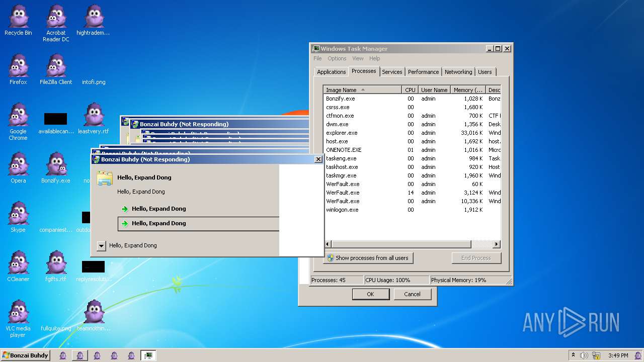Image resolution: width=644 pixels, height=362 pixels.
Task: Sort processes by User Name column
Action: coord(434,90)
